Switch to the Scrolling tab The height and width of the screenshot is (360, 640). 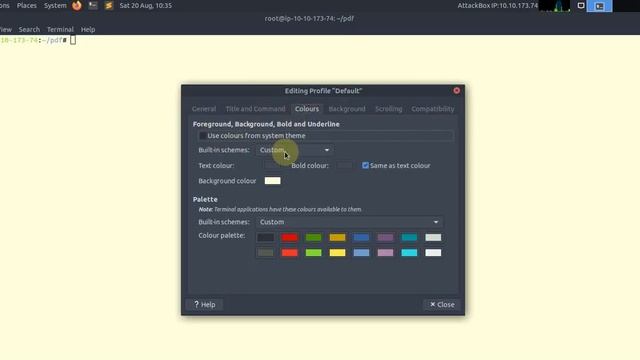[x=389, y=109]
